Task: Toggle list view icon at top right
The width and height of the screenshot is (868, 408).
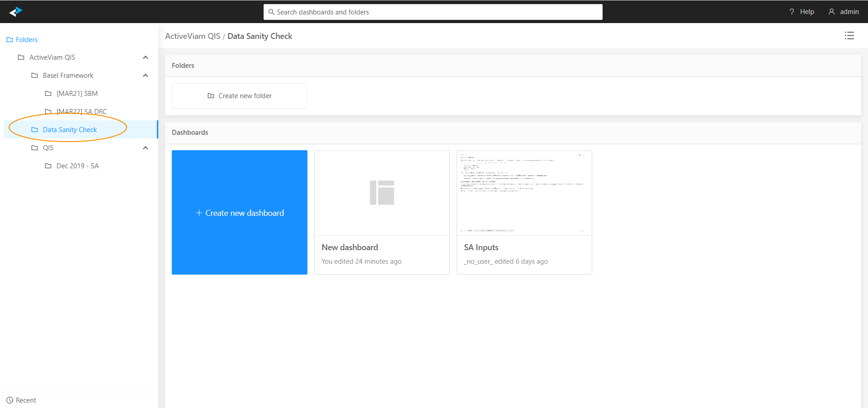Action: pyautogui.click(x=849, y=36)
